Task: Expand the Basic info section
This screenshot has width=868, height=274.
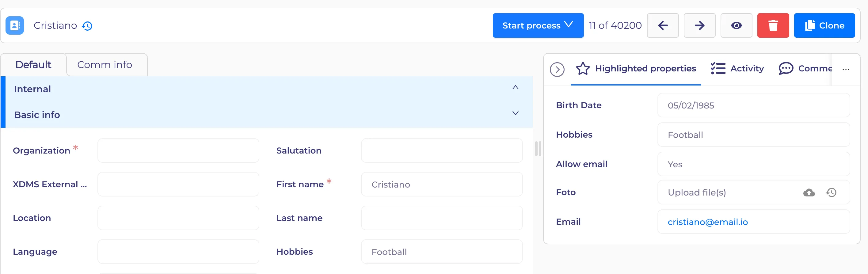Action: (x=515, y=113)
